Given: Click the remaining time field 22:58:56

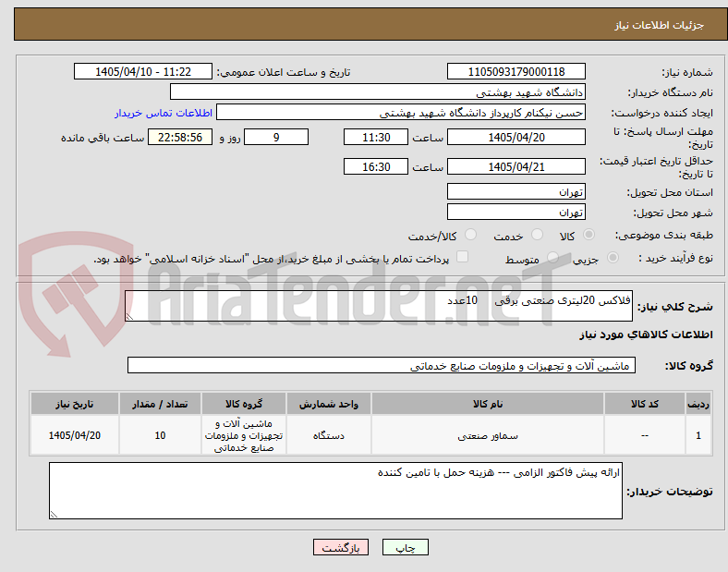Looking at the screenshot, I should tap(180, 138).
